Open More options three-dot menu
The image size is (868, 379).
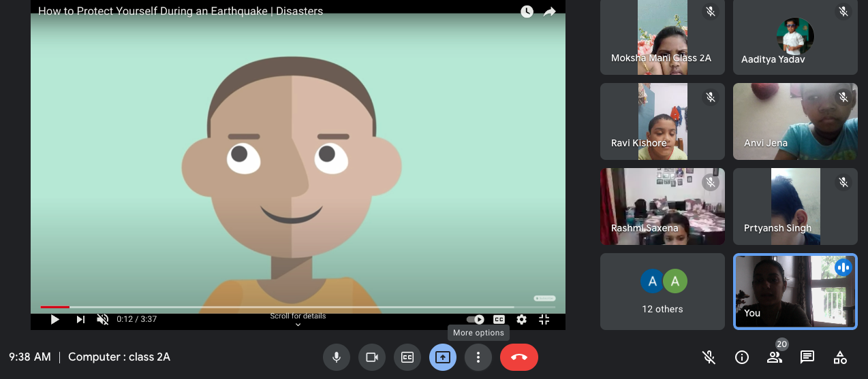click(x=478, y=357)
